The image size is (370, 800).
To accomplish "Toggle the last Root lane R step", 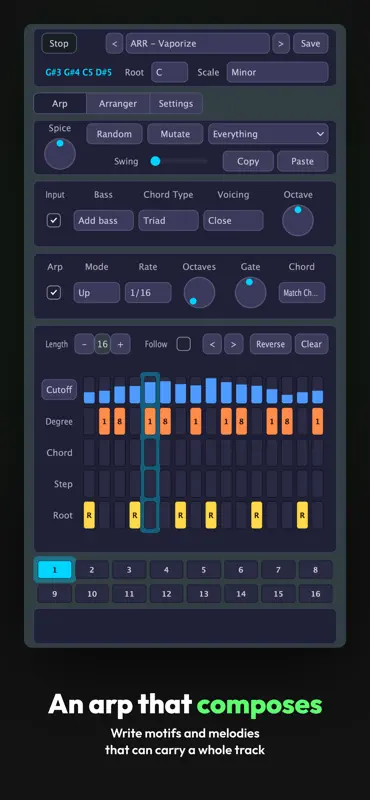I will coord(302,515).
